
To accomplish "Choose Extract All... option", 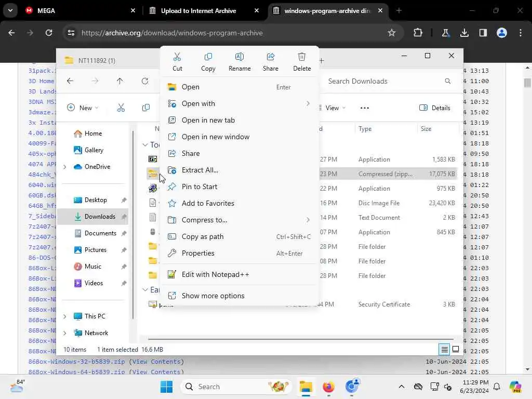I will click(x=240, y=170).
